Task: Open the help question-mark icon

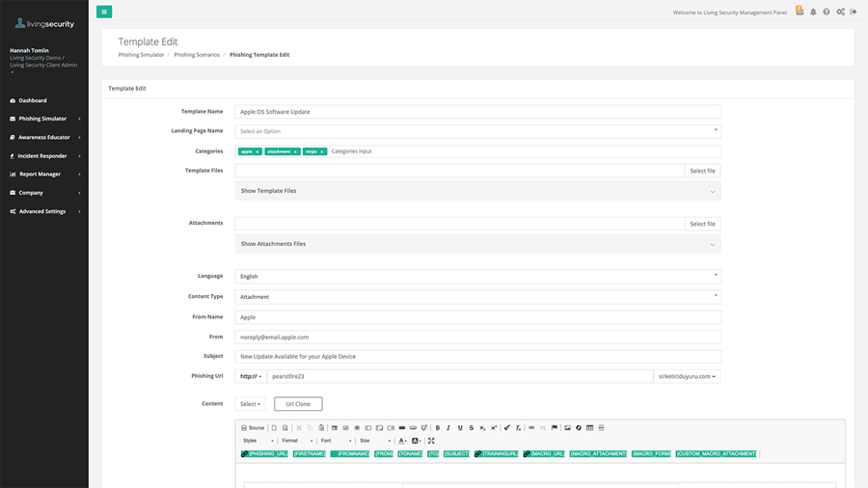Action: point(827,12)
